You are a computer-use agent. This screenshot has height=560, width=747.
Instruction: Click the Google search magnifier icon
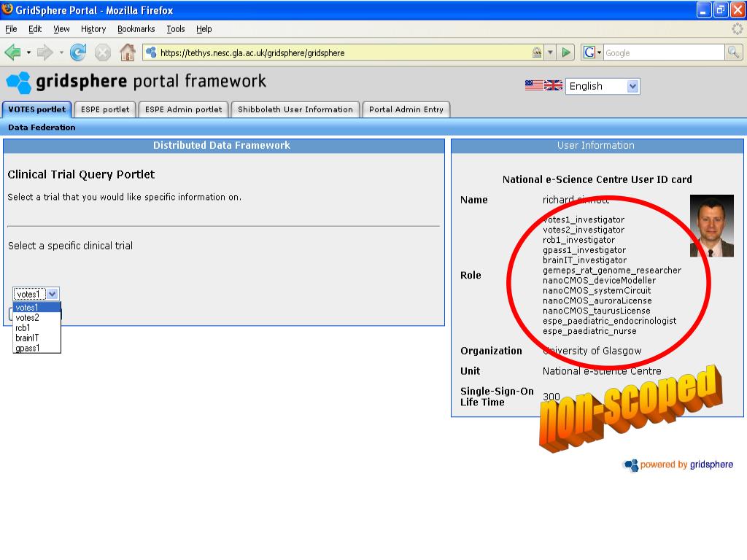(x=733, y=52)
